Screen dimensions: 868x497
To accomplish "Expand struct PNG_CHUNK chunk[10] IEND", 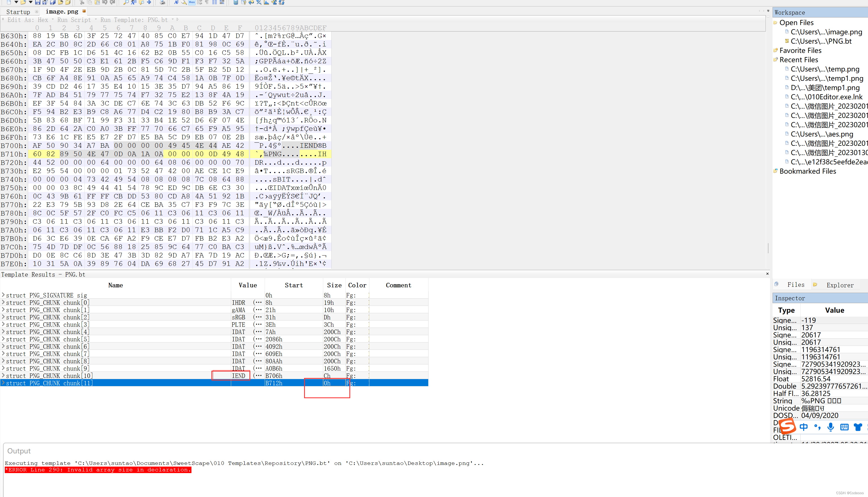I will (x=3, y=375).
